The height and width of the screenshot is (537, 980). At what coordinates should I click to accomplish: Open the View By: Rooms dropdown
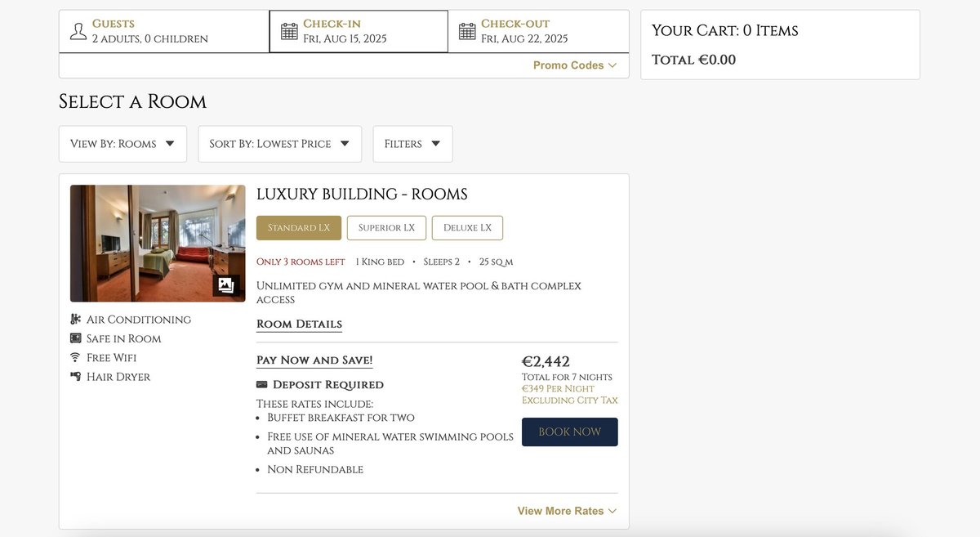pyautogui.click(x=122, y=144)
